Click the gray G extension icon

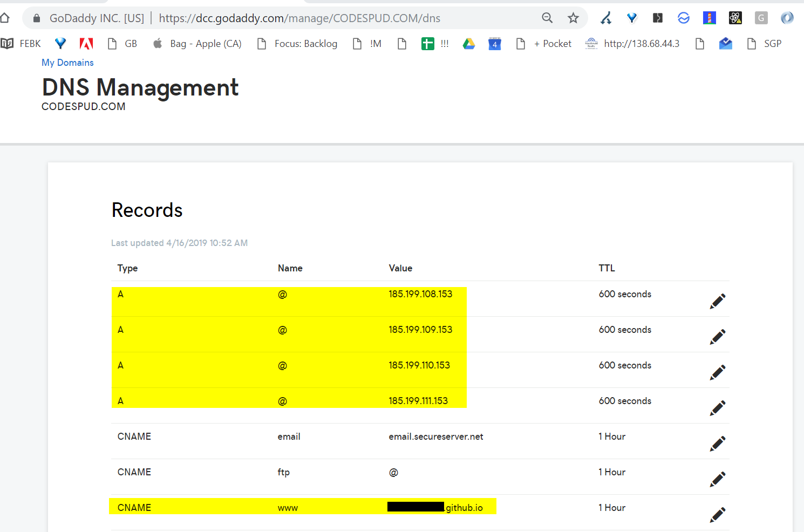[x=761, y=18]
